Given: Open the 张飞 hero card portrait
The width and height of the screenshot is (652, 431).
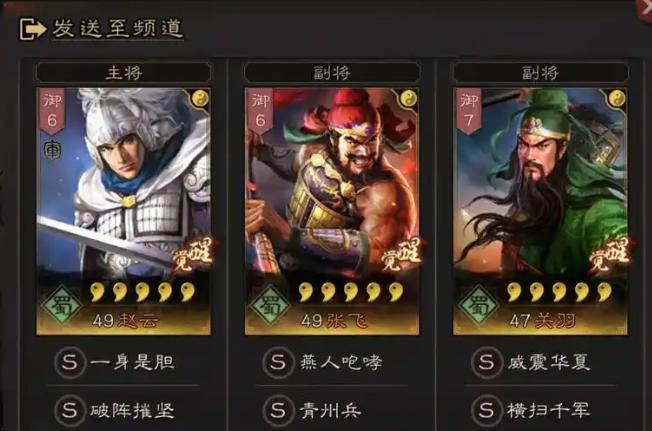Looking at the screenshot, I should [x=332, y=211].
